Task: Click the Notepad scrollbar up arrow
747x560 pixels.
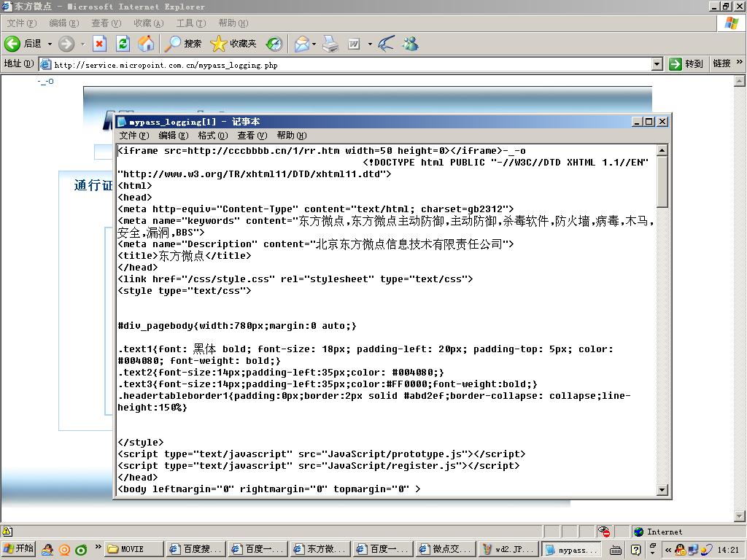Action: pos(662,150)
